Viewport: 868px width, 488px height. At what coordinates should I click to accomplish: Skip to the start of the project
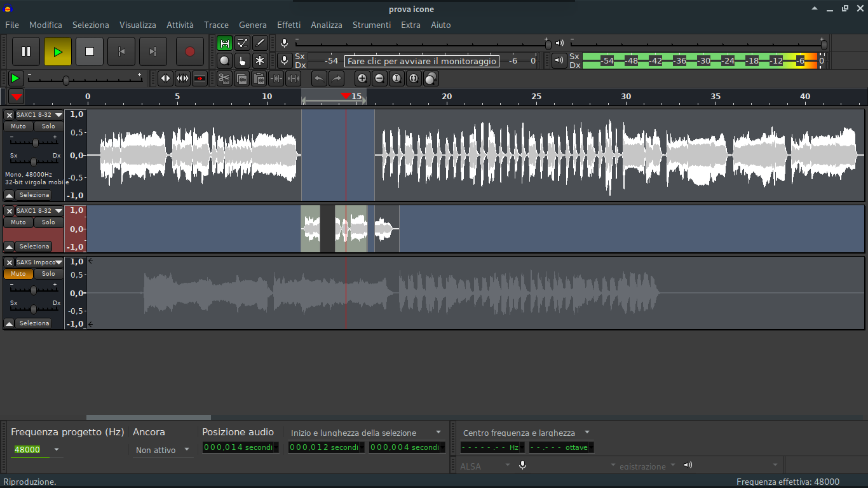tap(121, 51)
